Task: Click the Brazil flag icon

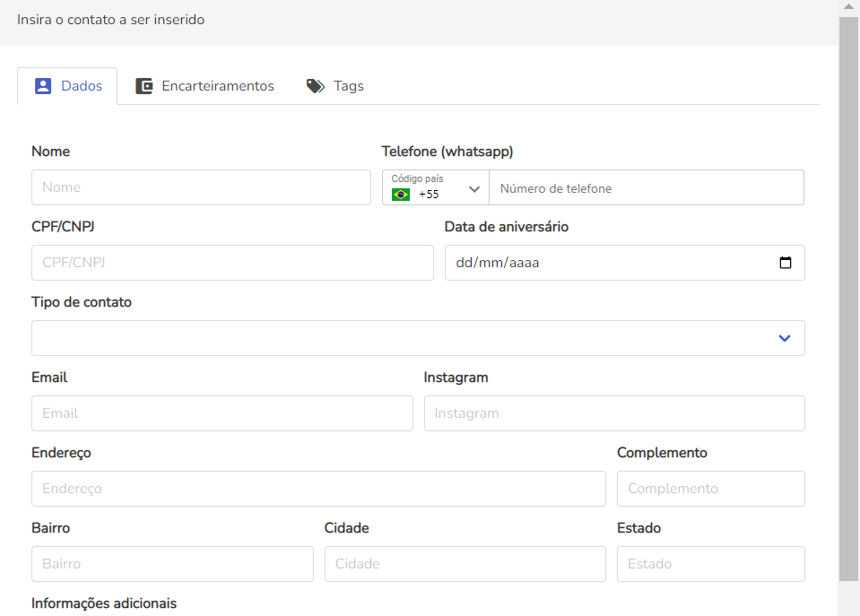Action: [x=401, y=194]
